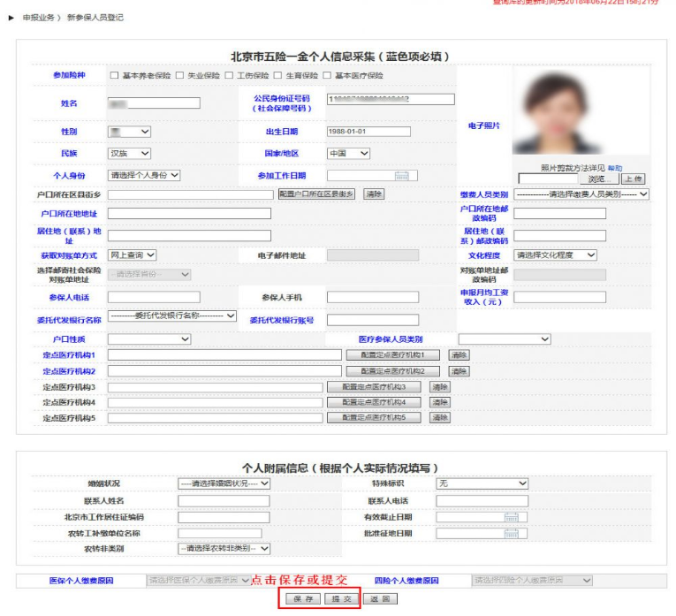Open the 参加工作日期 calendar picker
The height and width of the screenshot is (616, 676).
click(400, 176)
